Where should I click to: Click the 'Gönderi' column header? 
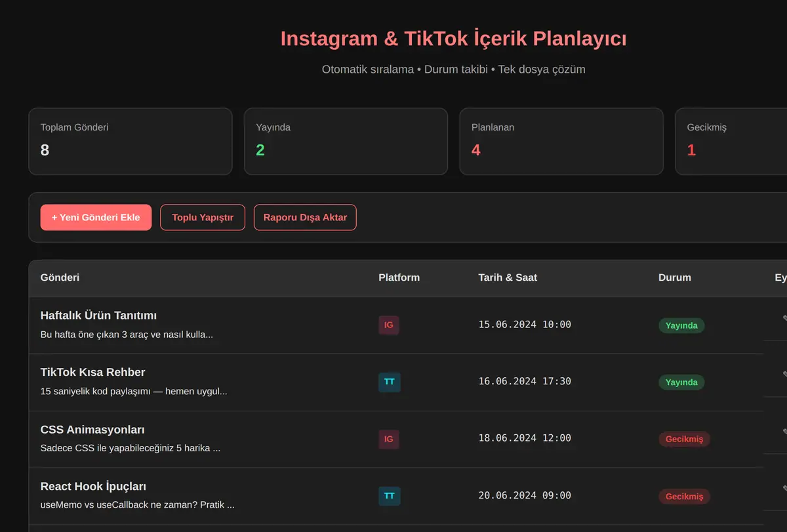(x=60, y=277)
